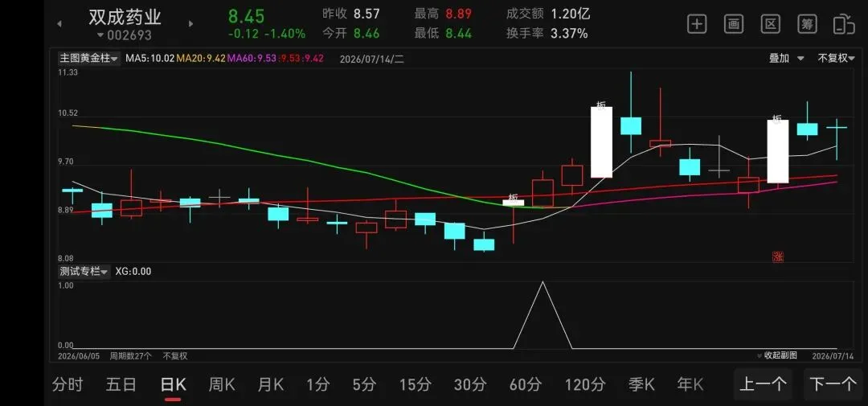Switch to 五日 tab
Viewport: 868px width, 406px height.
tap(121, 384)
